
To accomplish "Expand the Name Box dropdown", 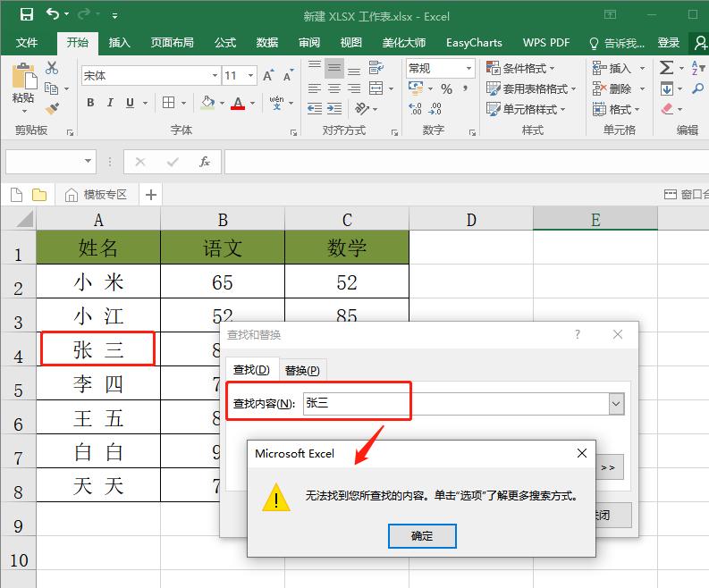I will [x=88, y=161].
